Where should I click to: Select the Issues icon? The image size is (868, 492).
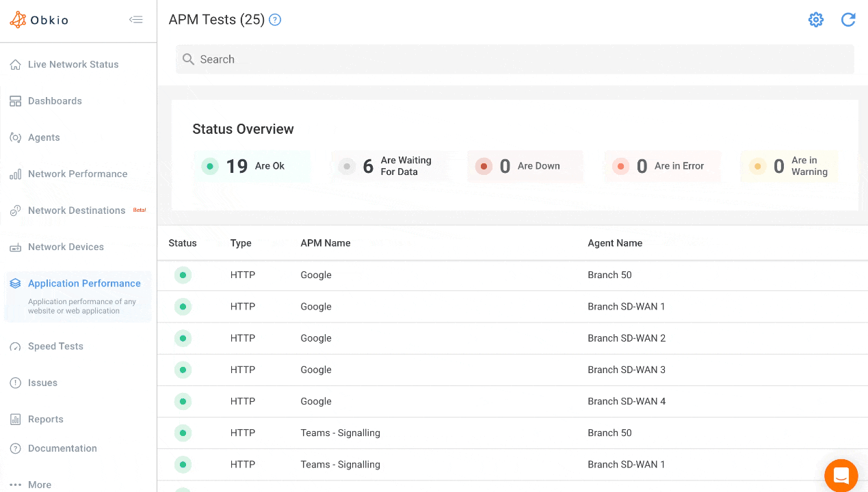coord(15,383)
